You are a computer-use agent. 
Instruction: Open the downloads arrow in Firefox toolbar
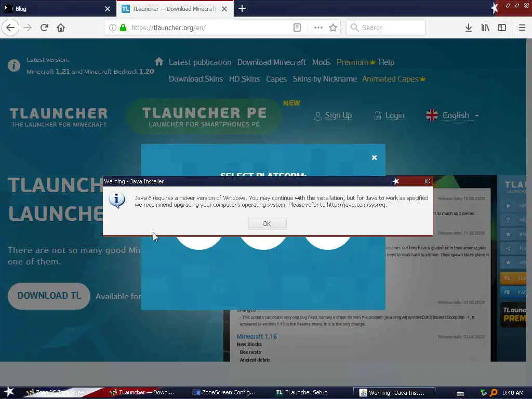click(x=469, y=28)
